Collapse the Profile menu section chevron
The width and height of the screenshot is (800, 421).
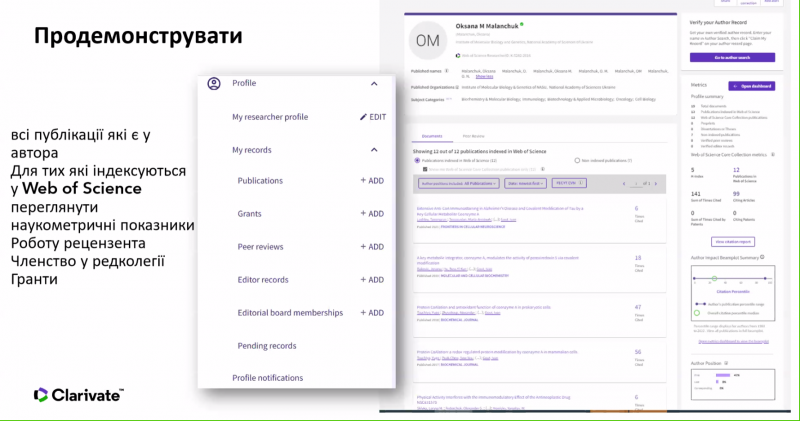pyautogui.click(x=374, y=84)
